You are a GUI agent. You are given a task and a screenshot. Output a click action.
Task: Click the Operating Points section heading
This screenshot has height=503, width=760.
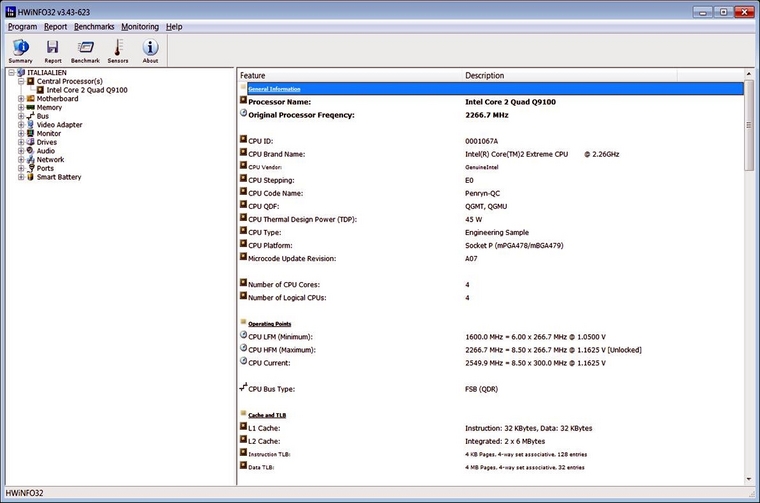[269, 324]
